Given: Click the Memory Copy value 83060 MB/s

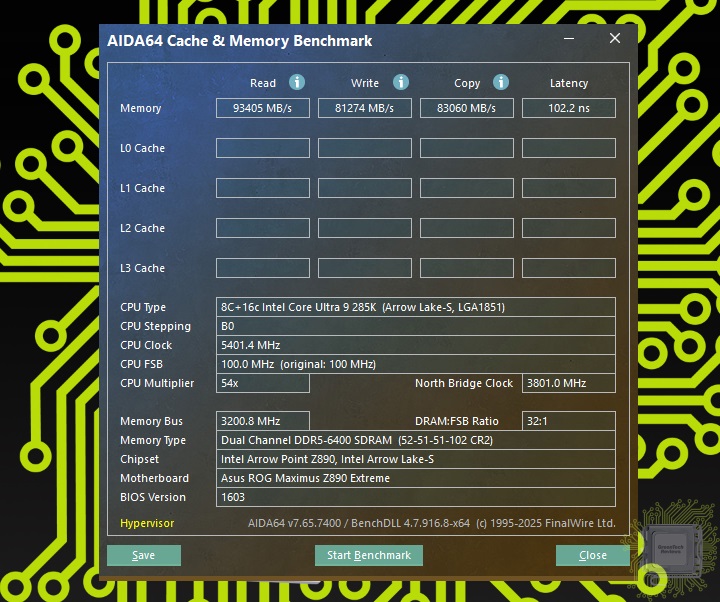Looking at the screenshot, I should (x=467, y=108).
